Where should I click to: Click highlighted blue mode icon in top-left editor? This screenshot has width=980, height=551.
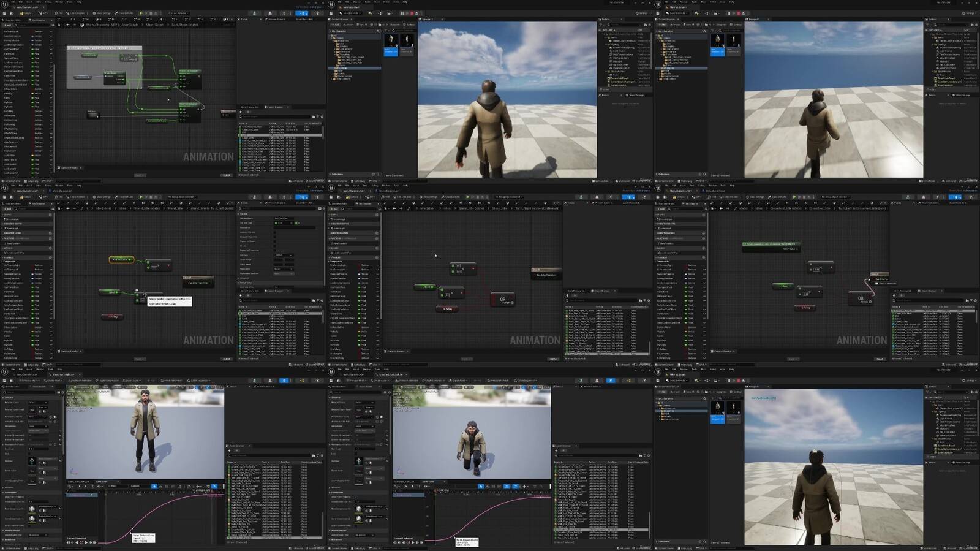coord(302,13)
